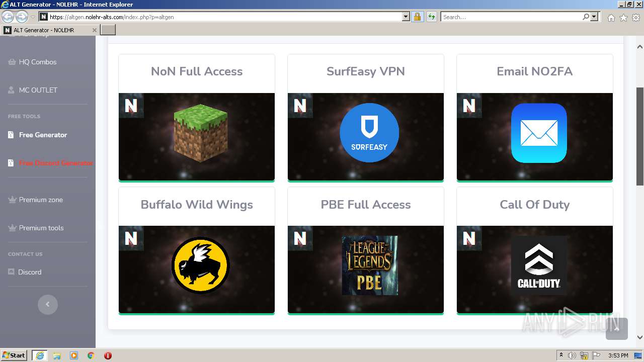Open a new blank tab
Screen dimensions: 644x362
coord(108,30)
